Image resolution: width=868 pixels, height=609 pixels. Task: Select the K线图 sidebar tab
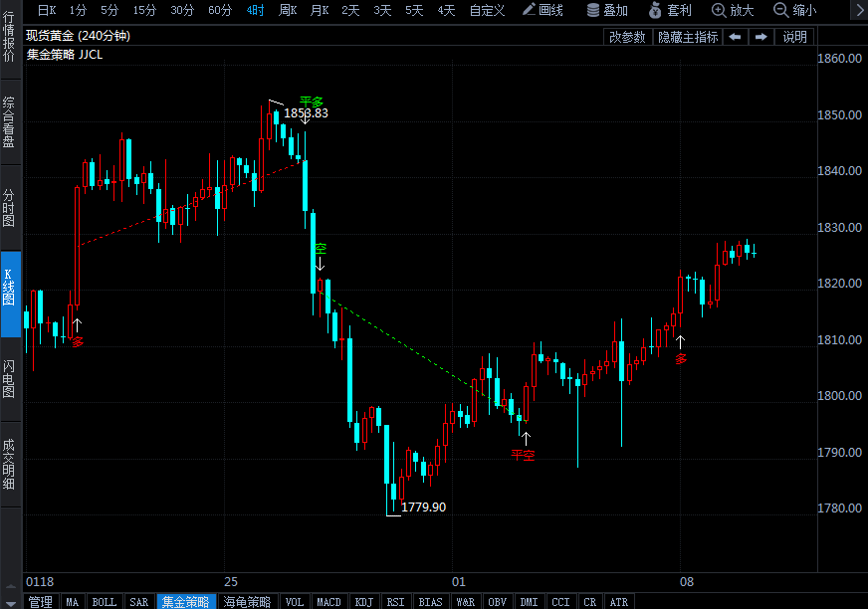coord(10,294)
